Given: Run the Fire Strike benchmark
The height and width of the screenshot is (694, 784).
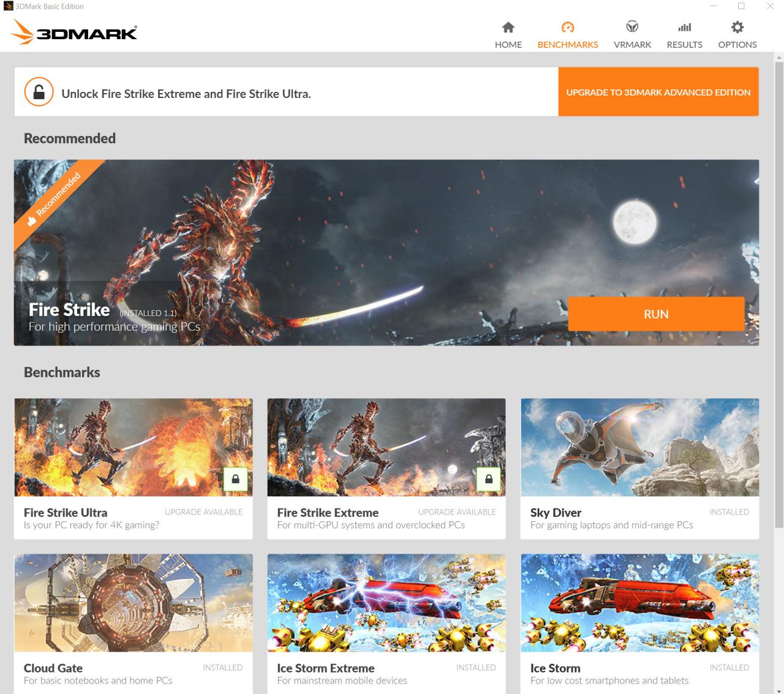Looking at the screenshot, I should coord(656,314).
